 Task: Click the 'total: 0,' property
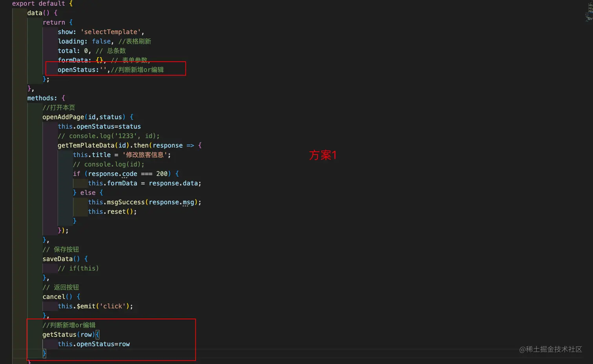[75, 51]
